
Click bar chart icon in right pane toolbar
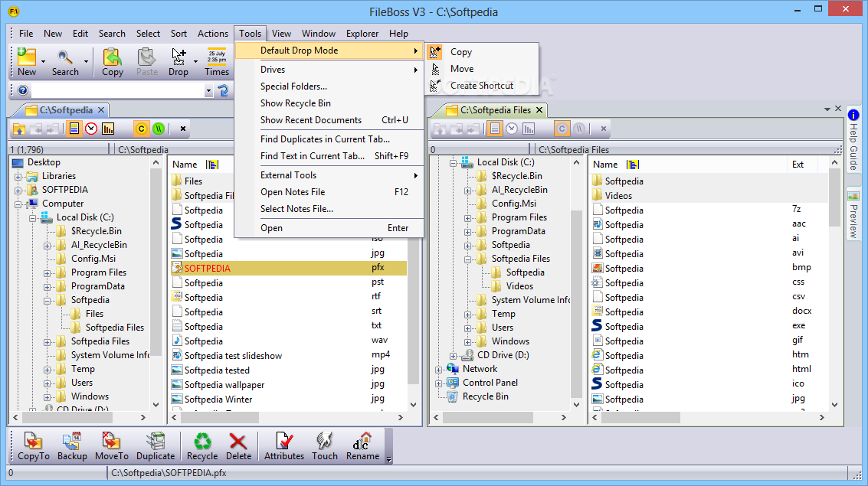(529, 129)
